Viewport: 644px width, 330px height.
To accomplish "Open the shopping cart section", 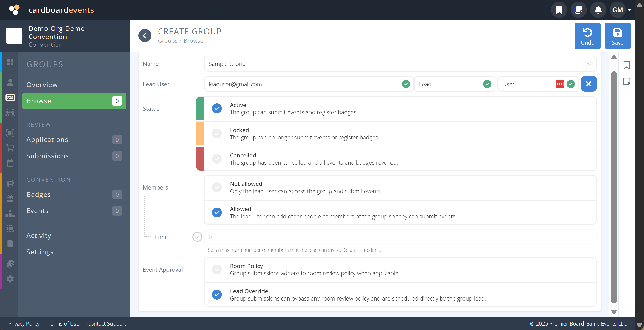I will click(10, 148).
